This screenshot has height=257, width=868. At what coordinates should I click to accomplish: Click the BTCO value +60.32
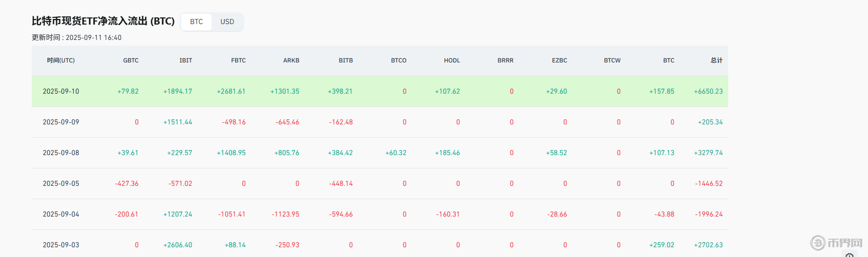coord(396,153)
